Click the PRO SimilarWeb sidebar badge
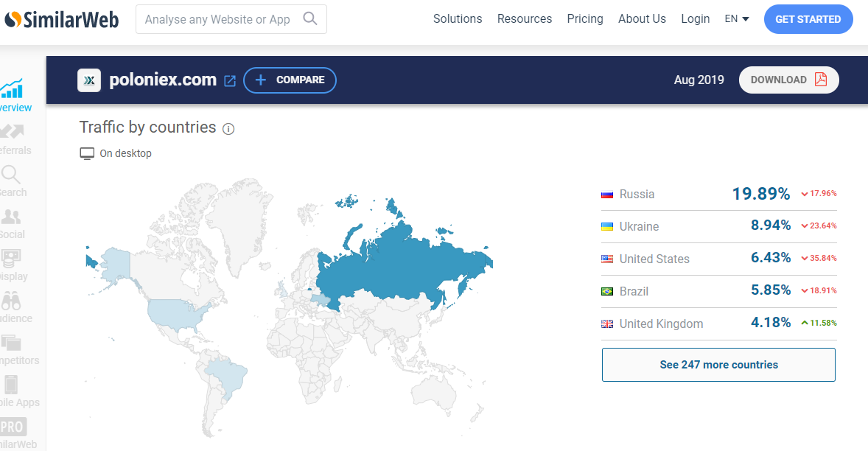Viewport: 868px width, 451px height. [13, 427]
